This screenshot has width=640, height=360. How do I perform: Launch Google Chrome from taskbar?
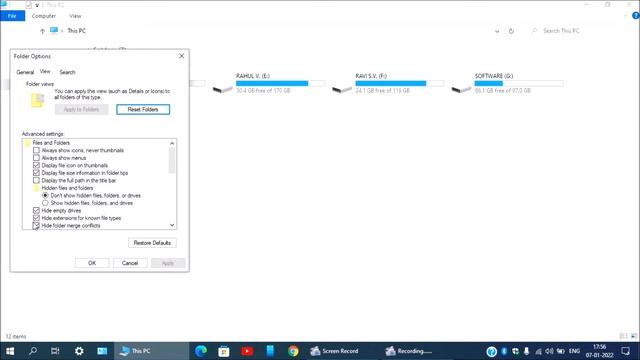coord(293,351)
